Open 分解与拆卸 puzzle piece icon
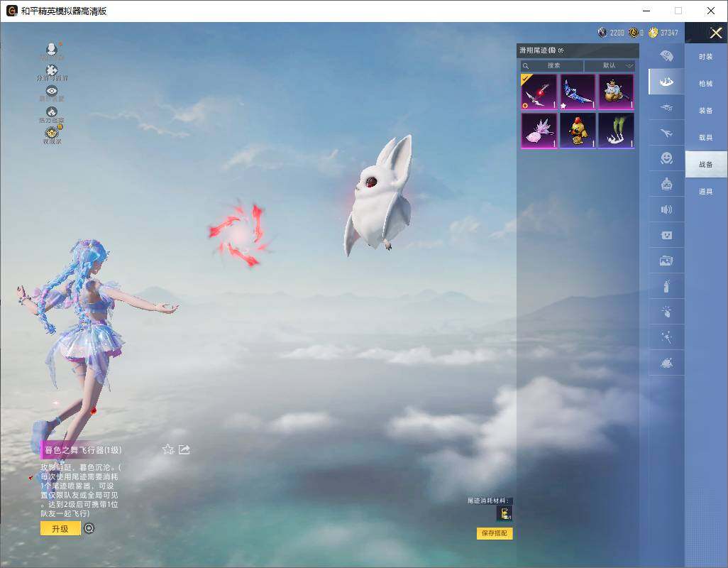Screen dimensions: 728x568 point(52,70)
